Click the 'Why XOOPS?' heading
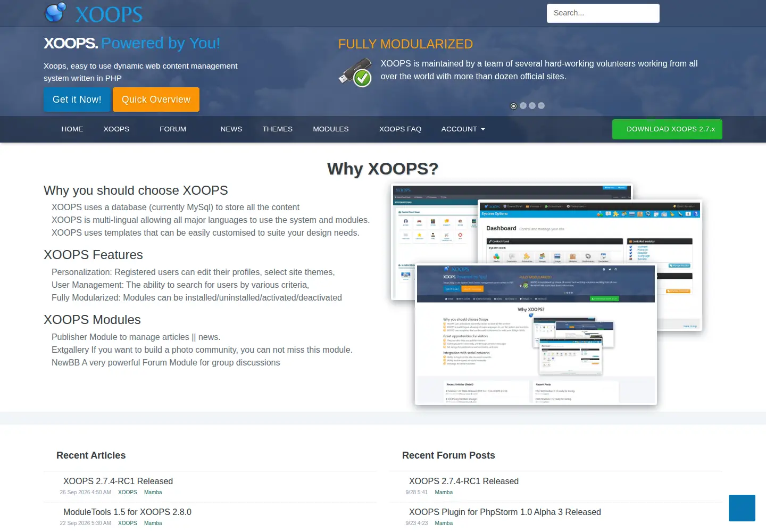 tap(383, 169)
